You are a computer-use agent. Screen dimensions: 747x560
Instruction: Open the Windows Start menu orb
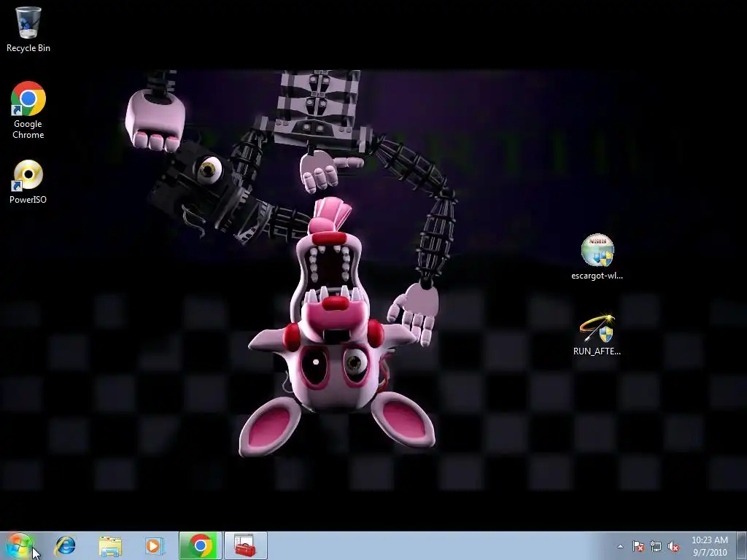coord(19,545)
